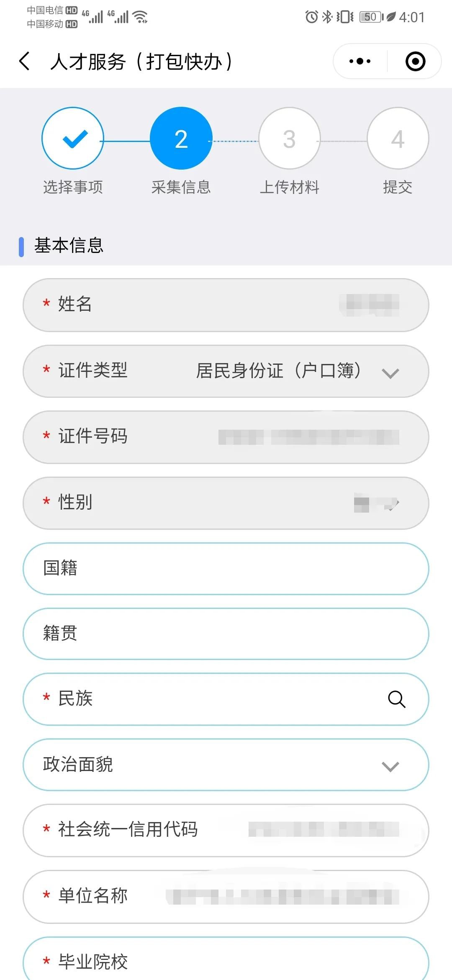Expand the 政治面貌 dropdown chevron

point(390,766)
